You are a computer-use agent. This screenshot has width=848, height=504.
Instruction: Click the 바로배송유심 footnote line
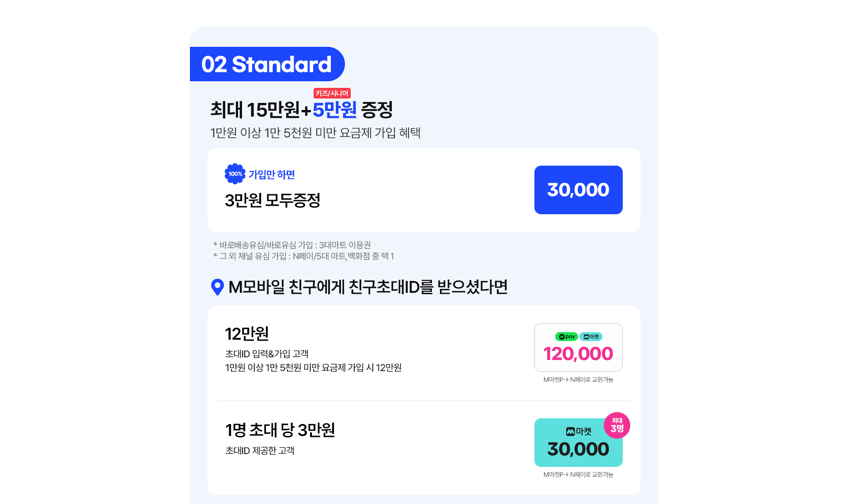coord(292,245)
